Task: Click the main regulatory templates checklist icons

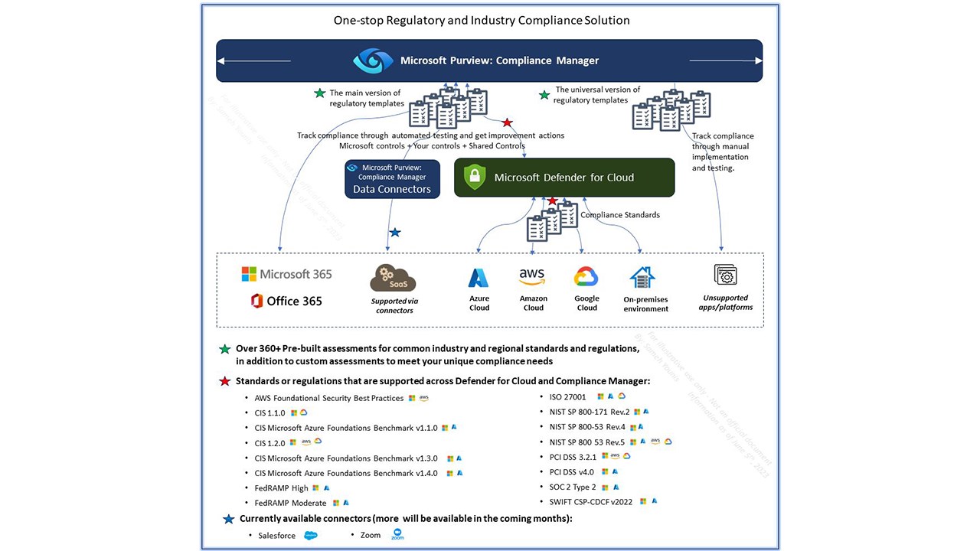Action: [x=448, y=107]
